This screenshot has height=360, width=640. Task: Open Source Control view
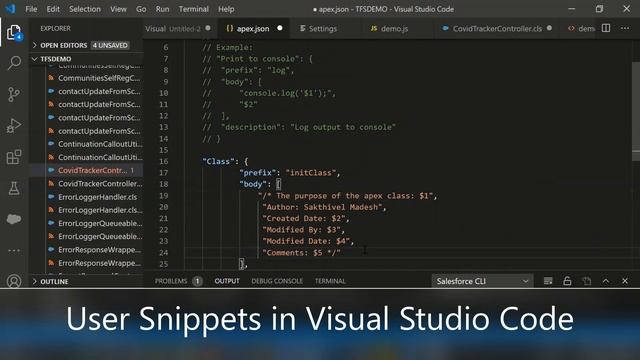14,94
